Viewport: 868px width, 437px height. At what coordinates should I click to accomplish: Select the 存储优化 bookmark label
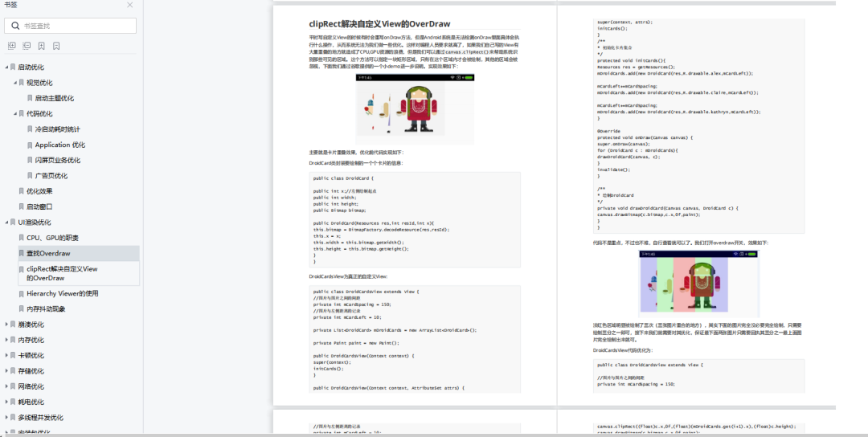[x=31, y=370]
